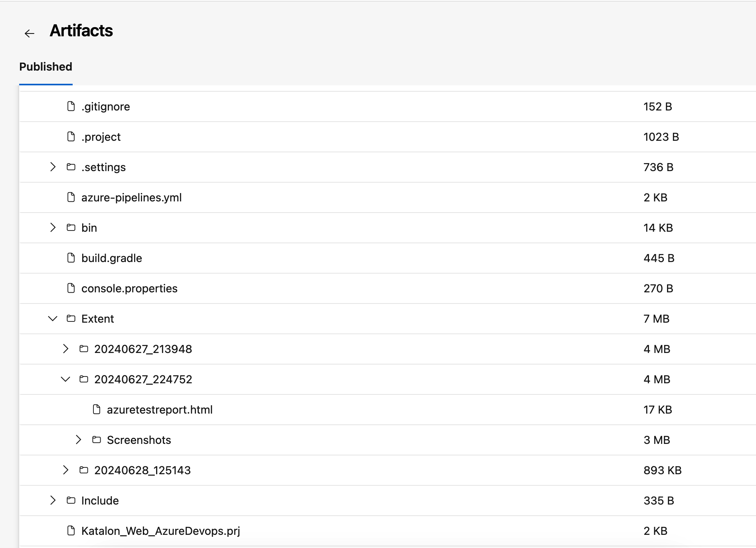Expand the bin folder
This screenshot has height=548, width=756.
coord(53,228)
